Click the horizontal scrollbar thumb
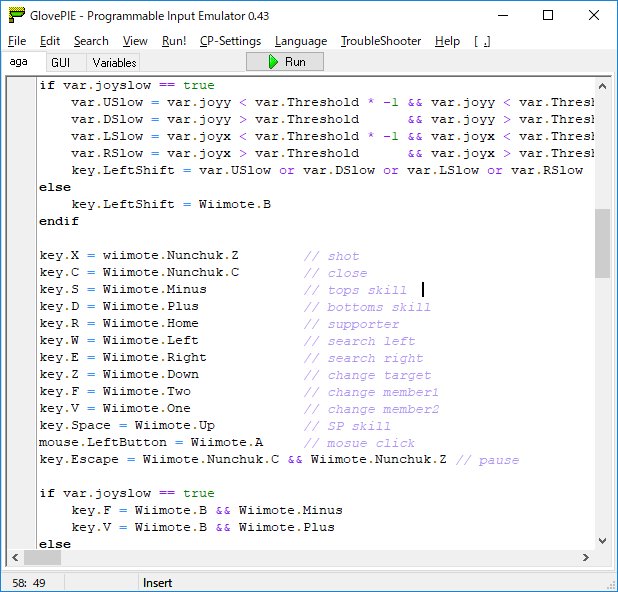Image resolution: width=618 pixels, height=592 pixels. [x=43, y=557]
